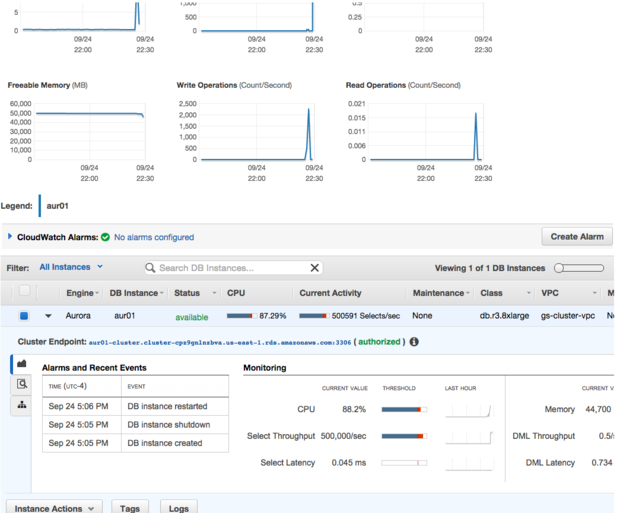Click the info icon beside authorized
The height and width of the screenshot is (513, 620).
414,342
